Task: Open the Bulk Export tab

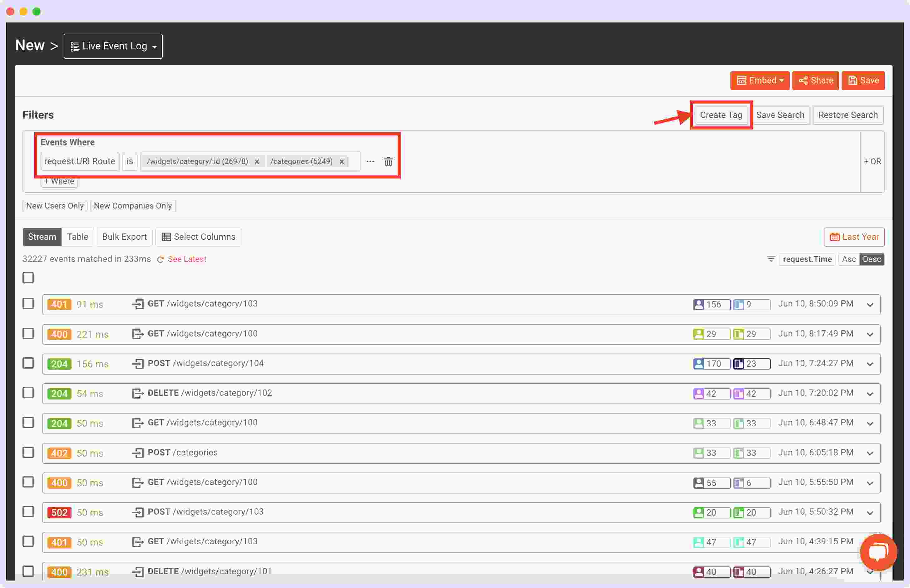Action: click(x=124, y=237)
